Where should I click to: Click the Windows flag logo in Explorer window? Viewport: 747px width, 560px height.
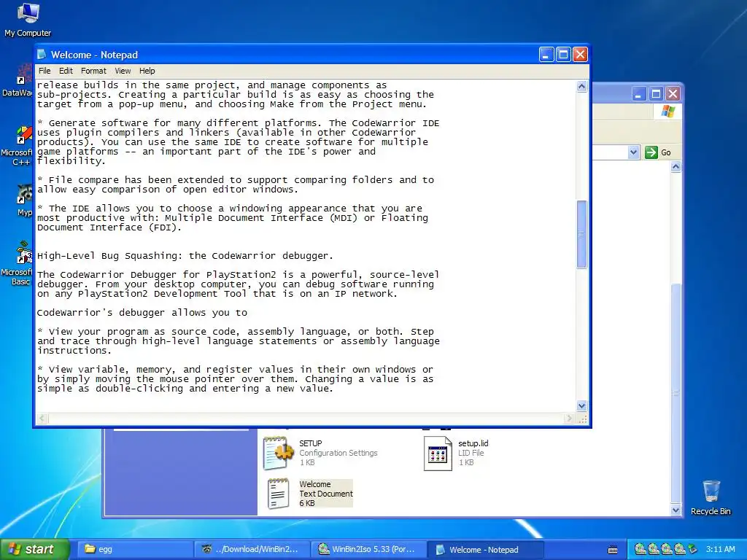[668, 112]
